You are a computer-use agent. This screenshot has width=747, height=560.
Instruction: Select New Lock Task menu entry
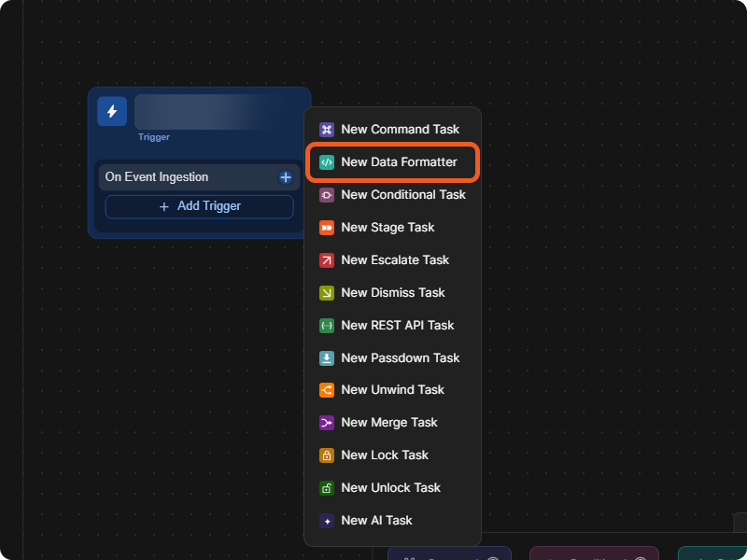(392, 455)
